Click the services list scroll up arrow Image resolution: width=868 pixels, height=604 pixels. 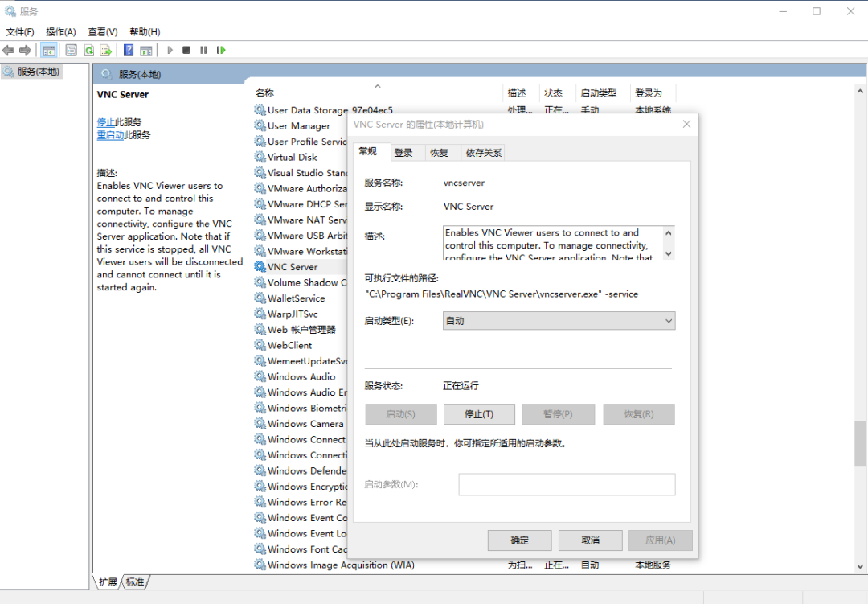click(x=860, y=91)
